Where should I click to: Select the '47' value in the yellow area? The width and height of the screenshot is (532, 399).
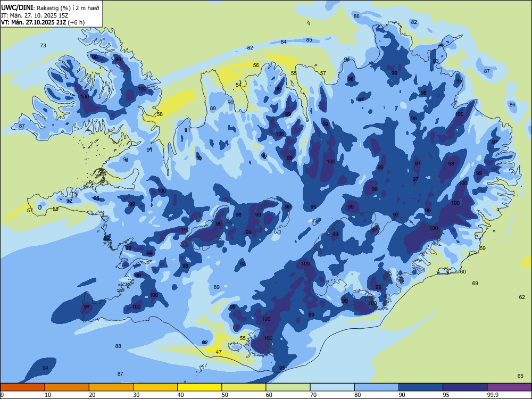point(219,352)
